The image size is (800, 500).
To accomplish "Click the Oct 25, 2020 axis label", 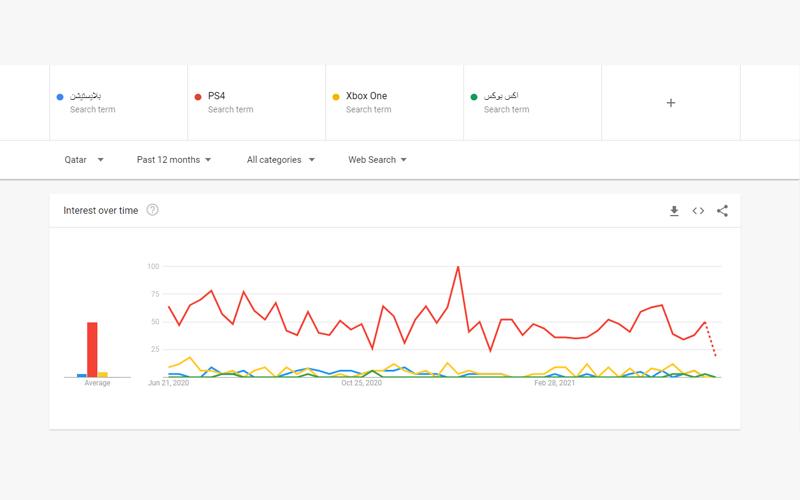I will tap(362, 382).
